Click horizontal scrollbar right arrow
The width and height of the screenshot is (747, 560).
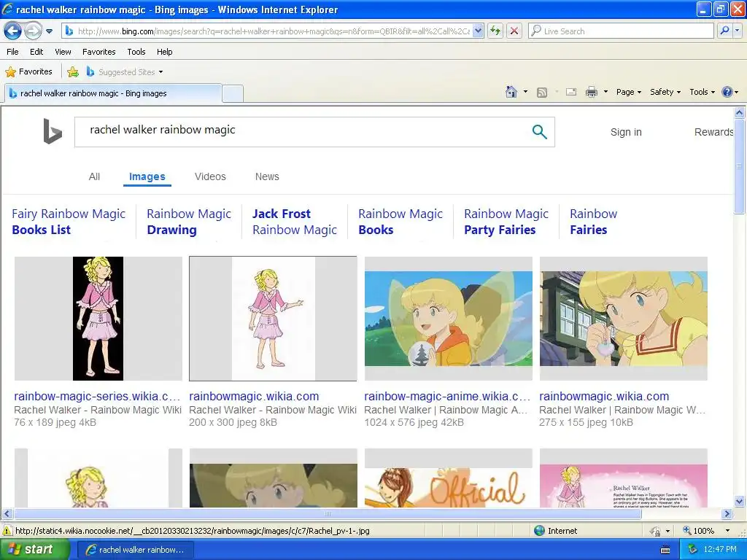pyautogui.click(x=727, y=514)
